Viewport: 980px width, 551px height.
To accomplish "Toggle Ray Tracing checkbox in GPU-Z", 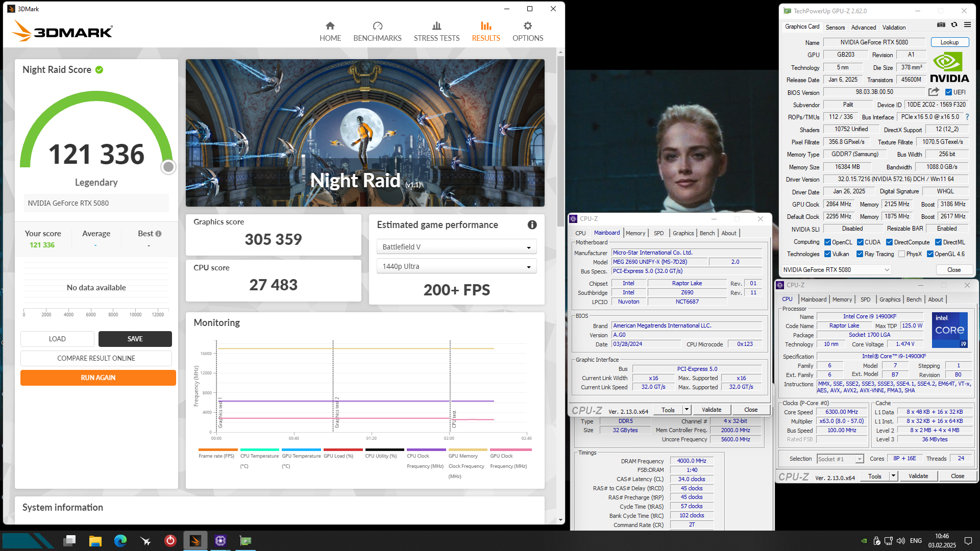I will coord(860,254).
